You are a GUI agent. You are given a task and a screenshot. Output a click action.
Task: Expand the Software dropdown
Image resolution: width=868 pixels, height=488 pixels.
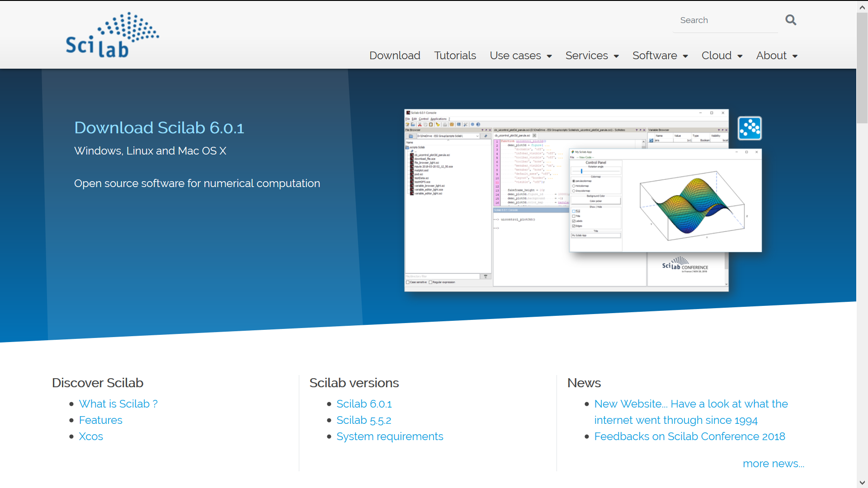(660, 56)
